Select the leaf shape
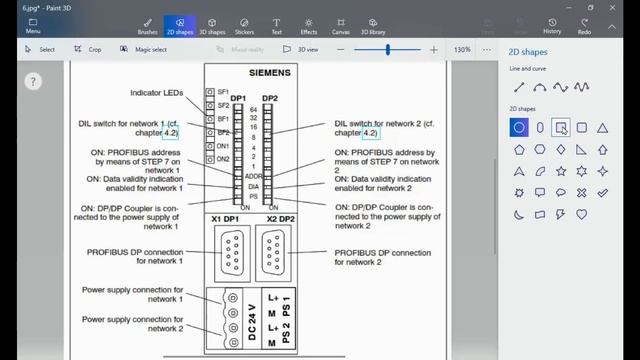Screen dimensions: 640x360 point(540,171)
